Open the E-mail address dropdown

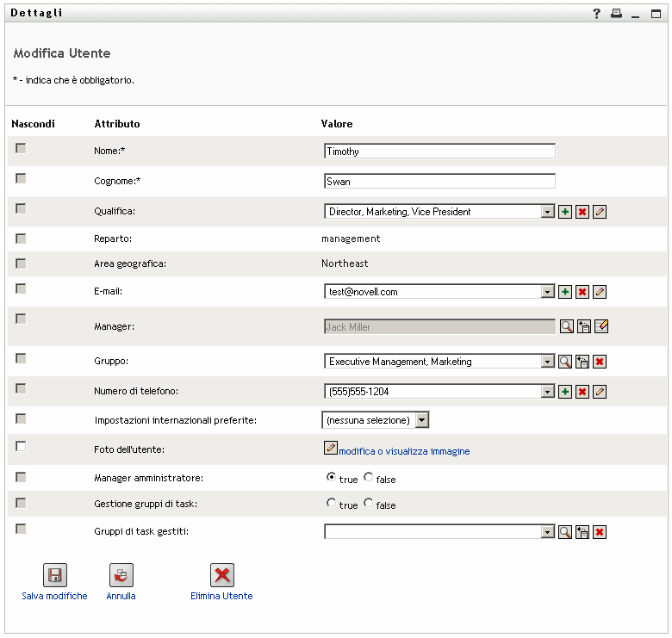click(x=547, y=292)
